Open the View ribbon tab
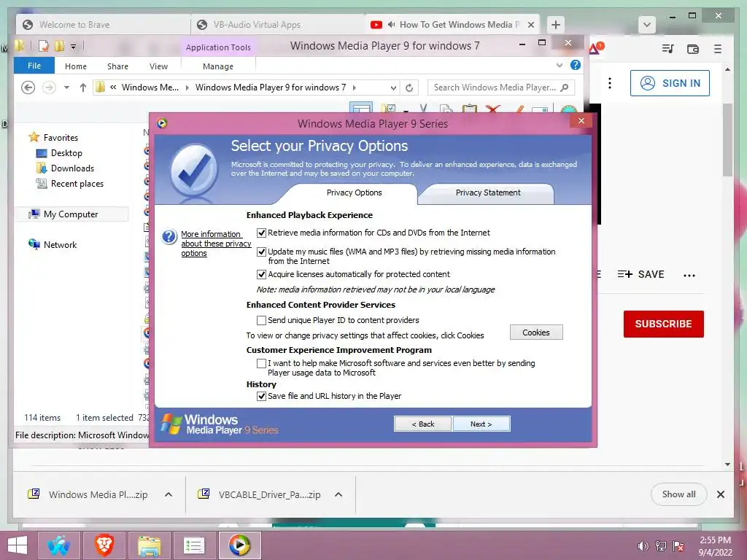Viewport: 747px width, 560px height. click(x=158, y=66)
